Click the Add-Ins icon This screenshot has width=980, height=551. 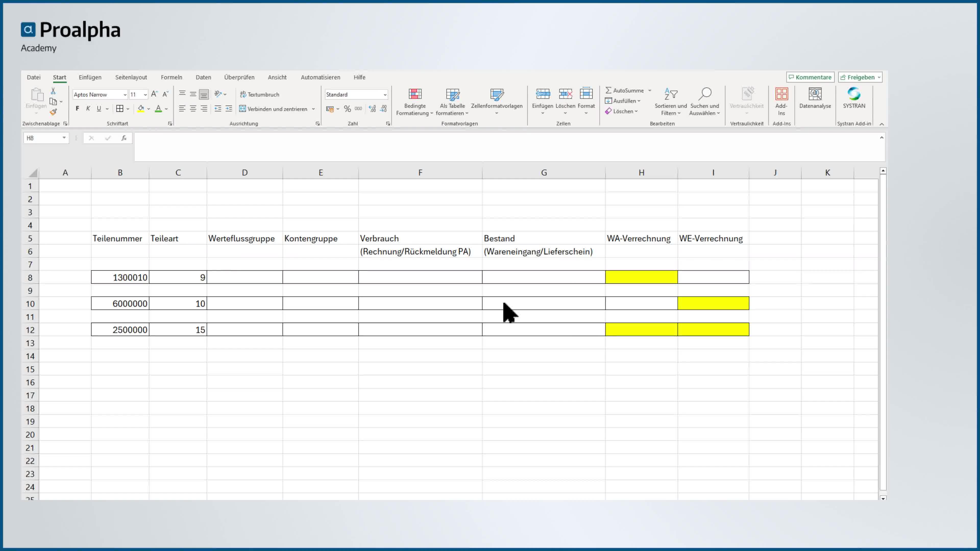782,94
